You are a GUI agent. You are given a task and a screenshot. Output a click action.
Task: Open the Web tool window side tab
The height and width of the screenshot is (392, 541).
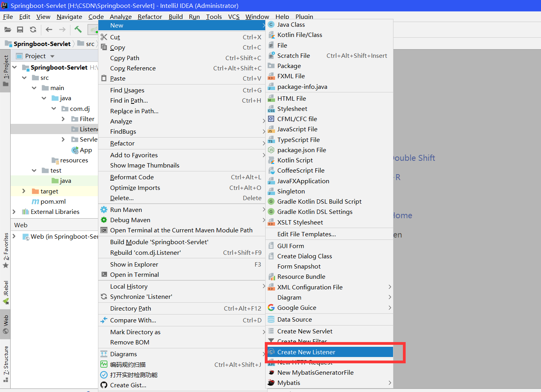pos(6,324)
